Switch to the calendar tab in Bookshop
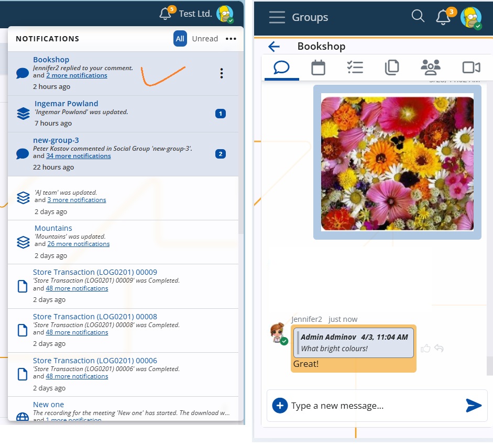The height and width of the screenshot is (448, 493). pos(318,68)
